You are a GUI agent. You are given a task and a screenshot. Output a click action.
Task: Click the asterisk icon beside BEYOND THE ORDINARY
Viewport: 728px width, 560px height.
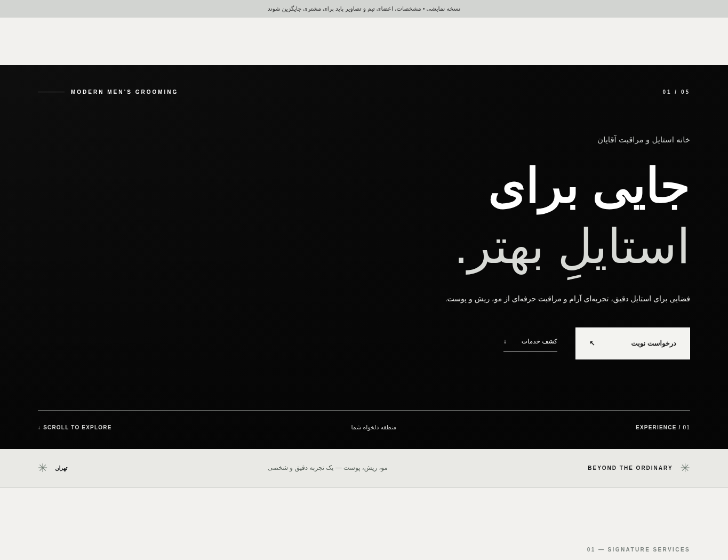685,468
